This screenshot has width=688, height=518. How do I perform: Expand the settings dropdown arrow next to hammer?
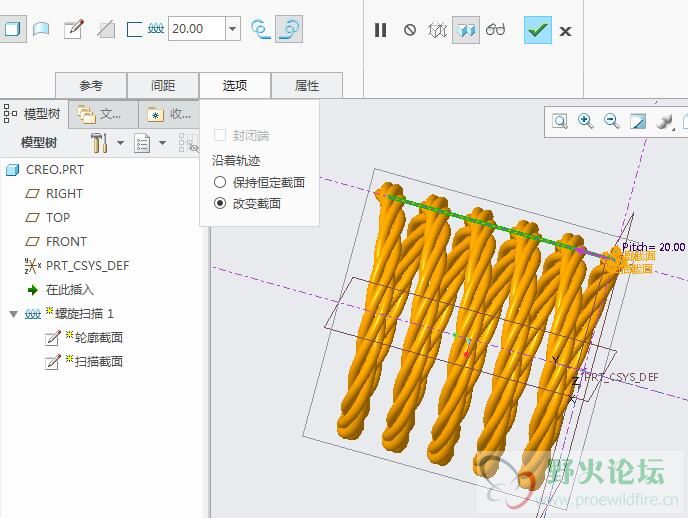(120, 143)
